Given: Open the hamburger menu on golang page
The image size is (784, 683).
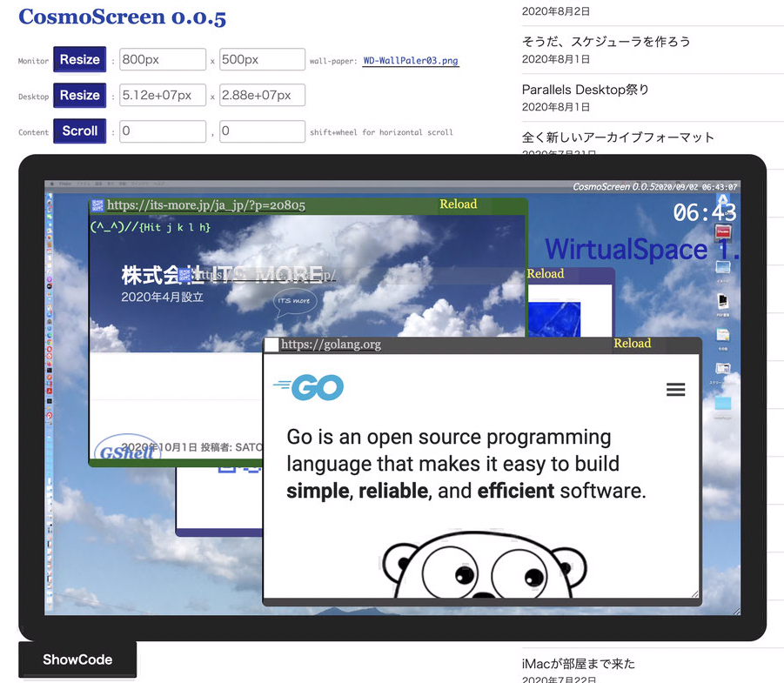Looking at the screenshot, I should point(675,390).
